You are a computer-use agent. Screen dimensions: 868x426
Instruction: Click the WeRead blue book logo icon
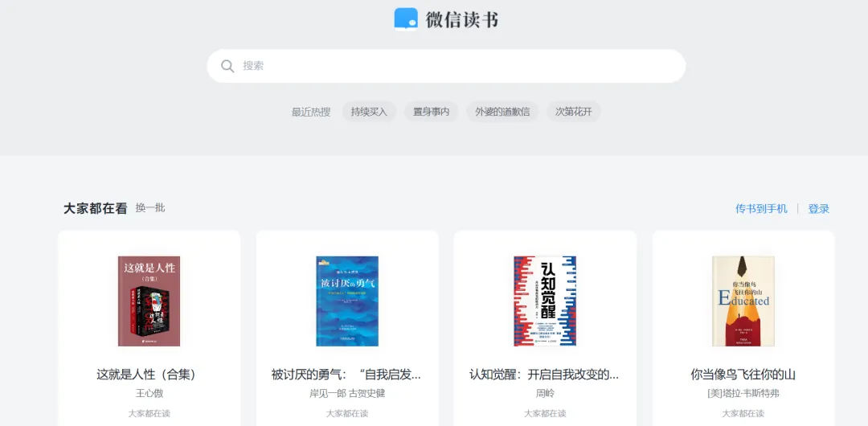406,18
